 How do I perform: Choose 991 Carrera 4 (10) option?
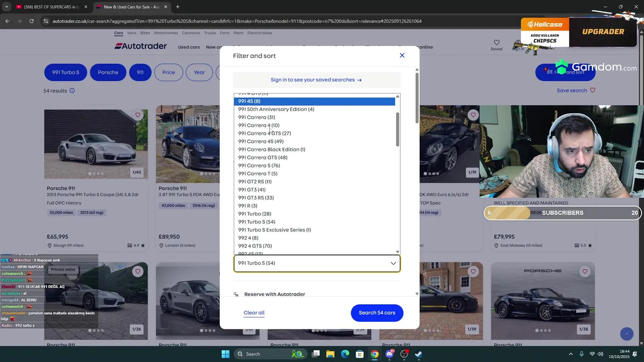(x=314, y=125)
